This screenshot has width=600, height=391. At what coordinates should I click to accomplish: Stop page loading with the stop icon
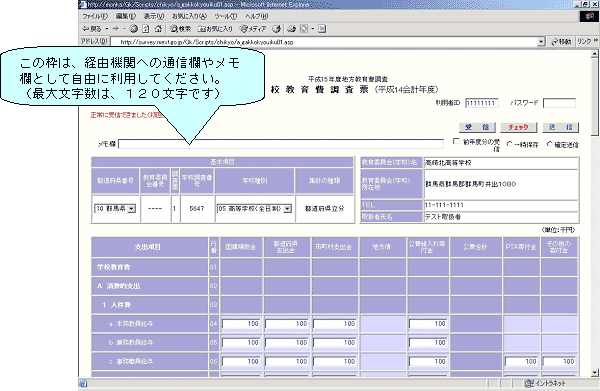point(134,29)
